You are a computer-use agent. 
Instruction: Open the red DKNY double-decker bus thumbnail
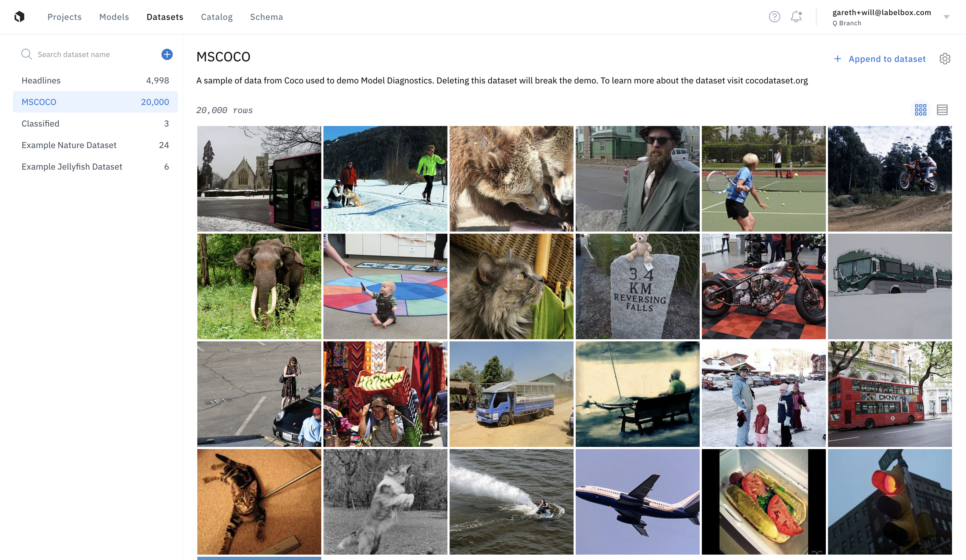tap(890, 394)
